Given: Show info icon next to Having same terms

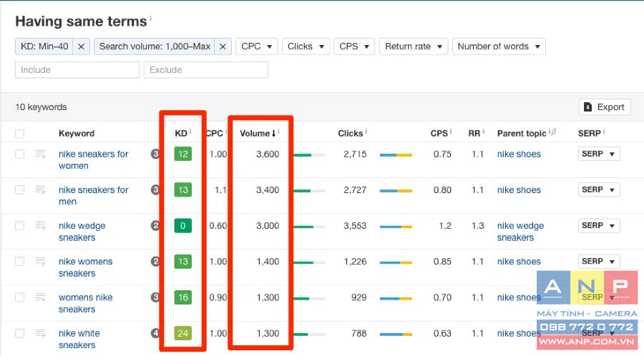Looking at the screenshot, I should point(151,19).
